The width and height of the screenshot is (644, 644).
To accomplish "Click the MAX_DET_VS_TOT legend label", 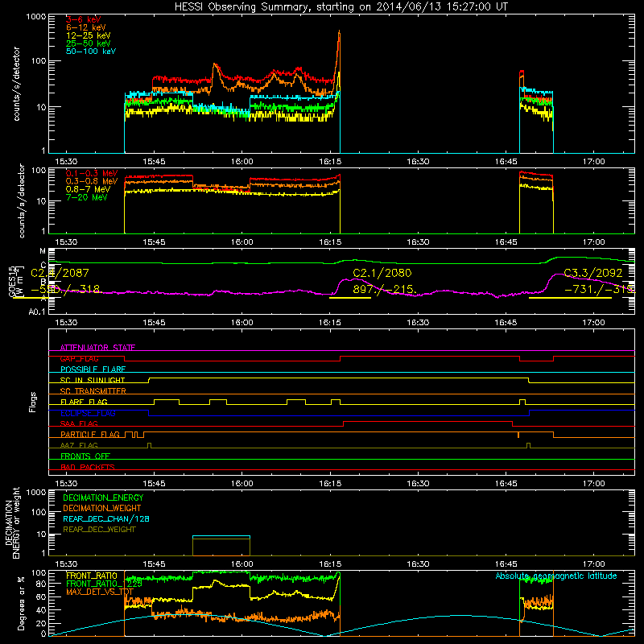I will point(100,592).
